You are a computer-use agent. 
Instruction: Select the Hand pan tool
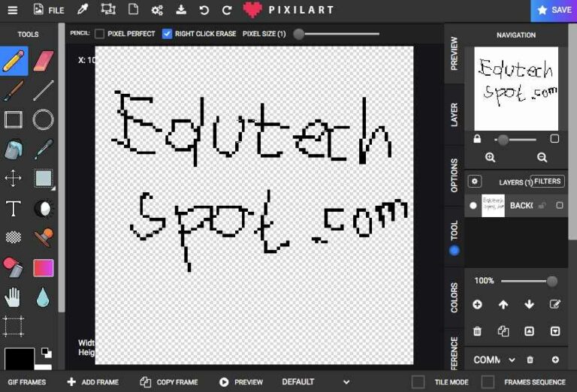(x=13, y=297)
